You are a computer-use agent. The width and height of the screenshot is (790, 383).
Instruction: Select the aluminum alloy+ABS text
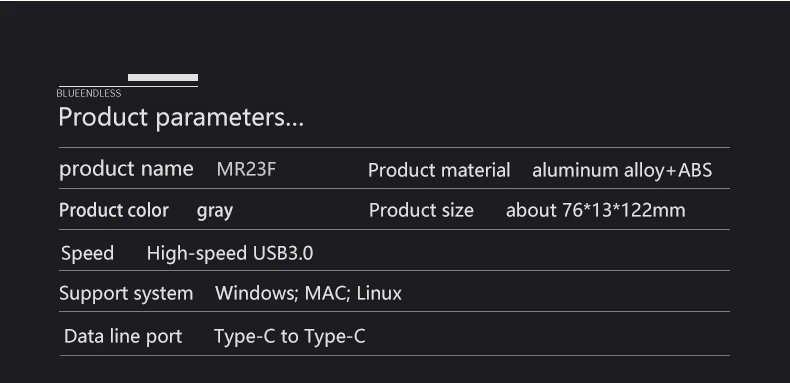(622, 170)
